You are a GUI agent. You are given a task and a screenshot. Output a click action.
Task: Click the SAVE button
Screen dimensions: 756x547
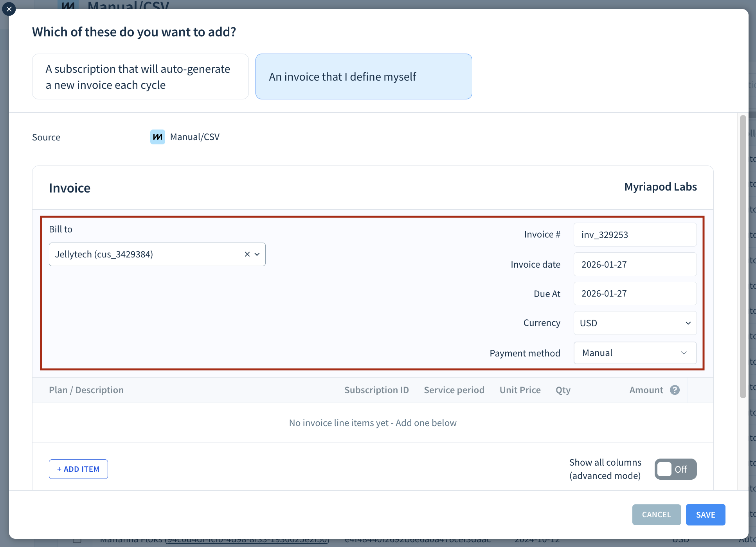pos(705,515)
